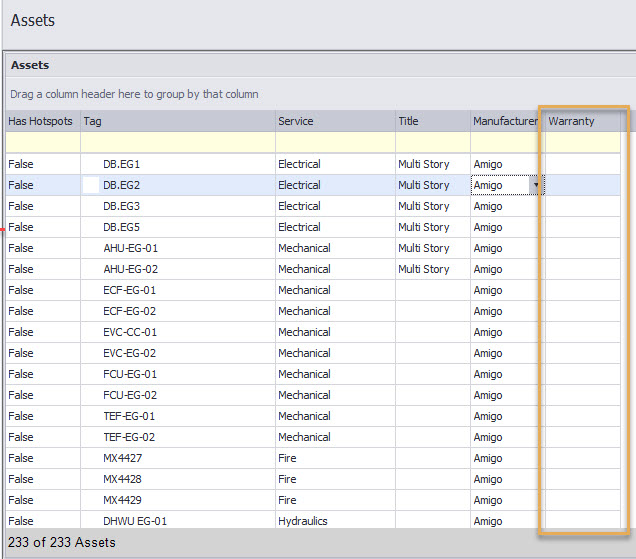Click the Manufacturer column header
Screen dimensions: 636x559
pyautogui.click(x=505, y=121)
